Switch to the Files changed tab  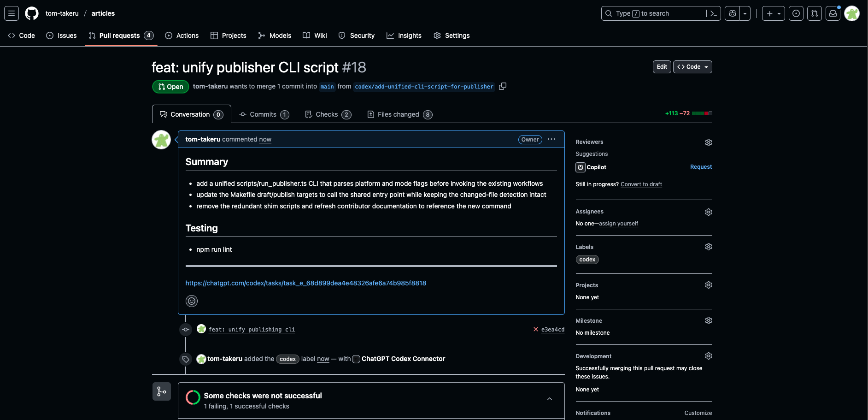399,114
